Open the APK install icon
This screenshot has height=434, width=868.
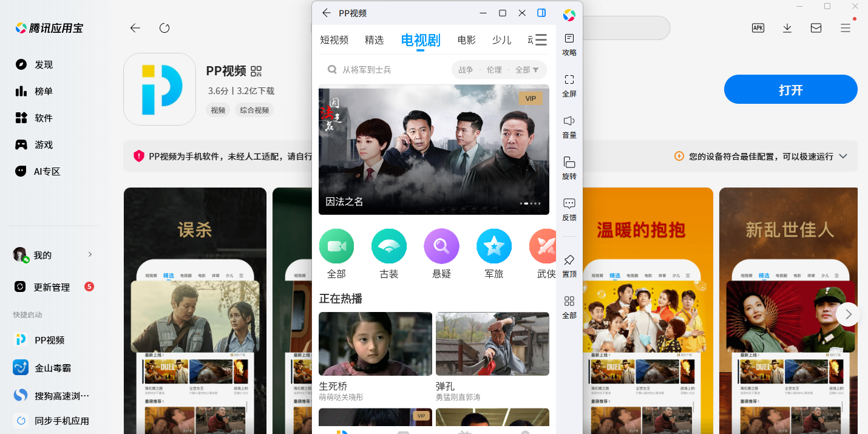[758, 28]
